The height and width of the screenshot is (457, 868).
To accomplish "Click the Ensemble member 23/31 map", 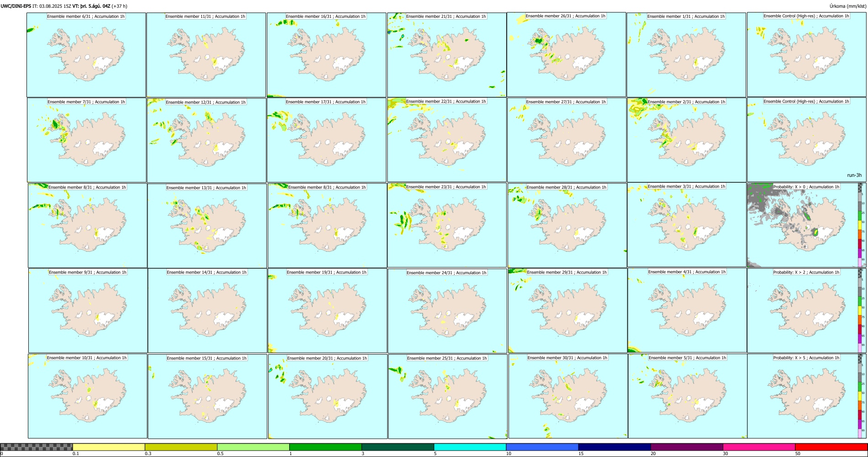I will pyautogui.click(x=447, y=225).
